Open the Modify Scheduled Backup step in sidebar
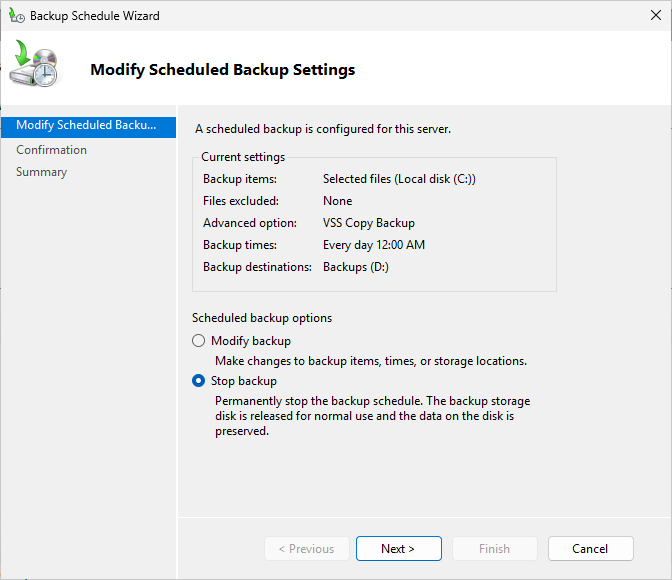Image resolution: width=672 pixels, height=580 pixels. 87,125
